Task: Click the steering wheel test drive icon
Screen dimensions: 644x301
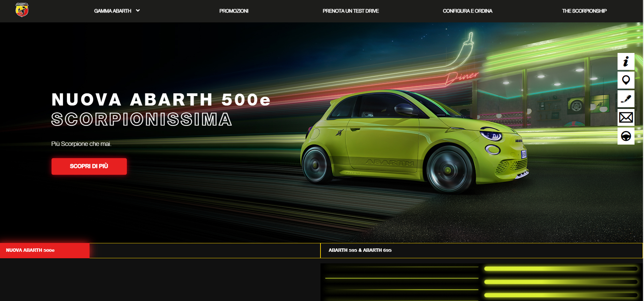Action: 626,136
